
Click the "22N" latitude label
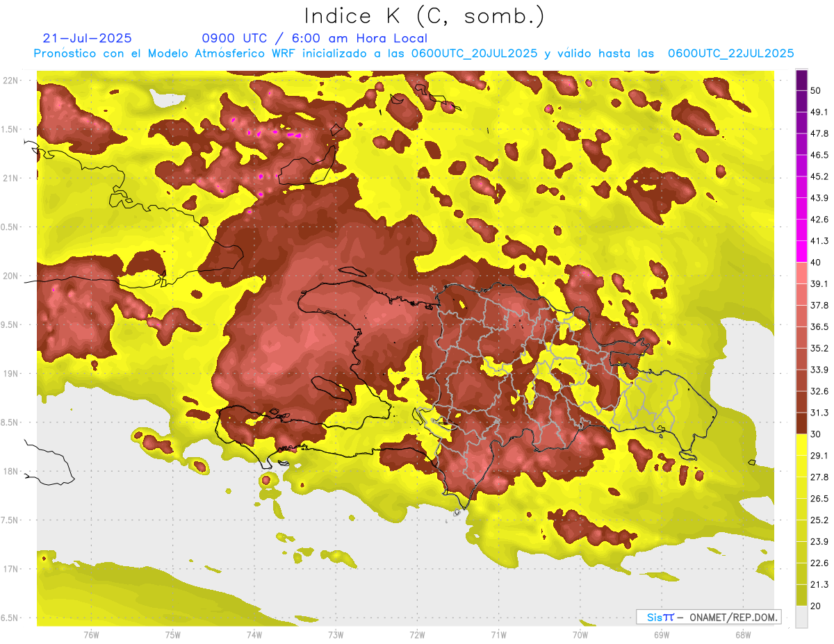click(11, 81)
